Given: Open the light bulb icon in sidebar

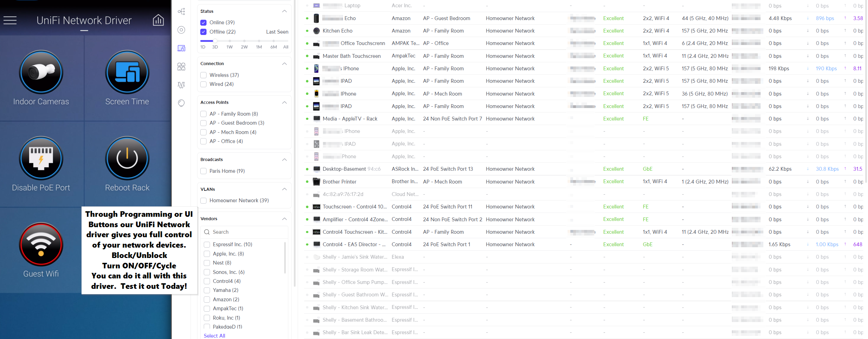Looking at the screenshot, I should click(181, 103).
